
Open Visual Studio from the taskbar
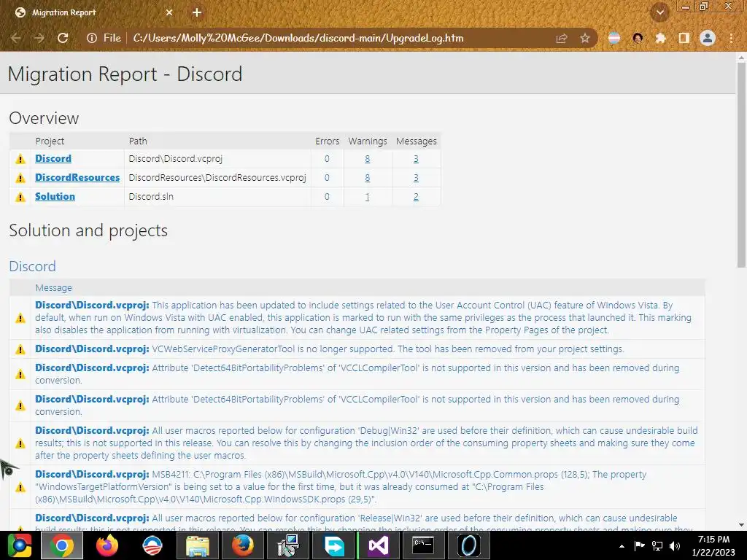[379, 545]
